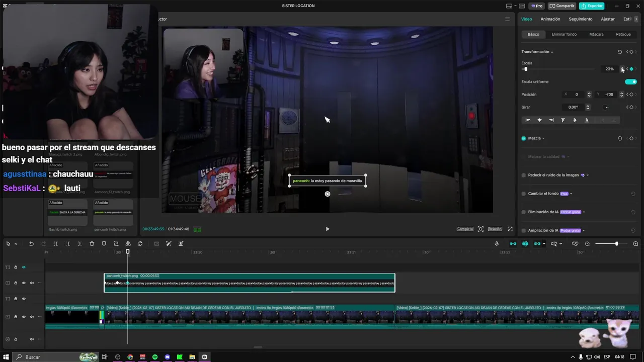The image size is (644, 362).
Task: Click the Exportar button
Action: pos(592,6)
